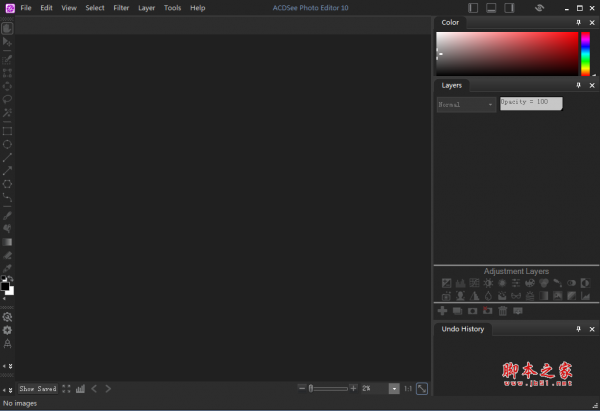
Task: Add skin tune portrait adjustment layer
Action: (x=460, y=296)
